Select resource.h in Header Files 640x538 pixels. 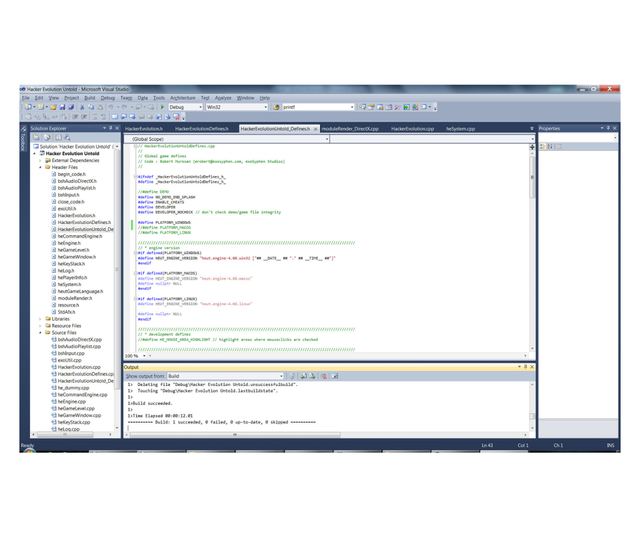pyautogui.click(x=68, y=305)
